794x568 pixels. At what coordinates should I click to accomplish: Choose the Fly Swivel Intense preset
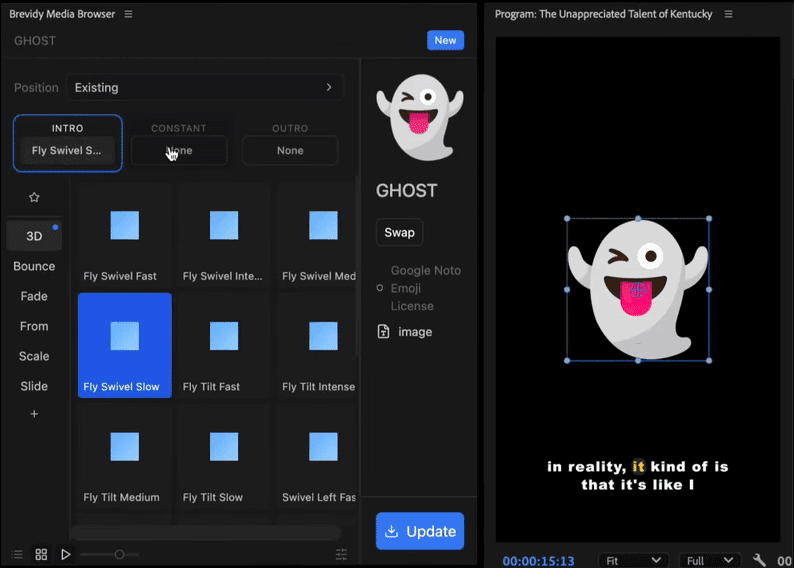click(x=224, y=237)
